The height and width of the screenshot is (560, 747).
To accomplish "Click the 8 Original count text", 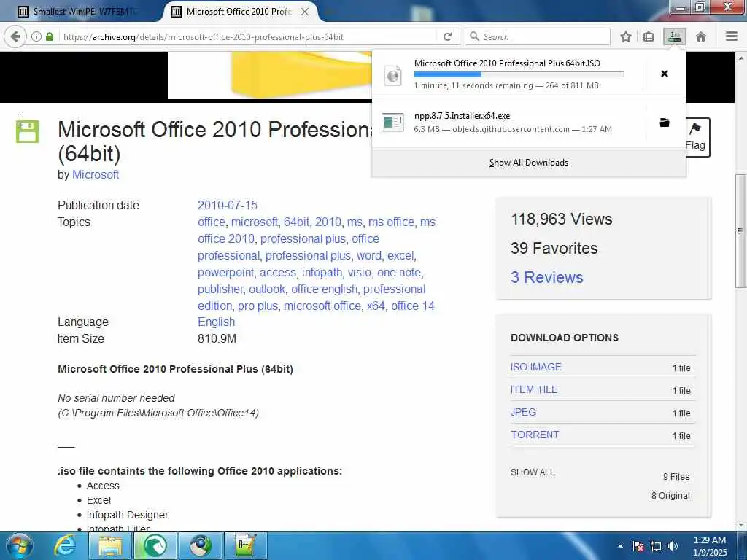I will 671,496.
